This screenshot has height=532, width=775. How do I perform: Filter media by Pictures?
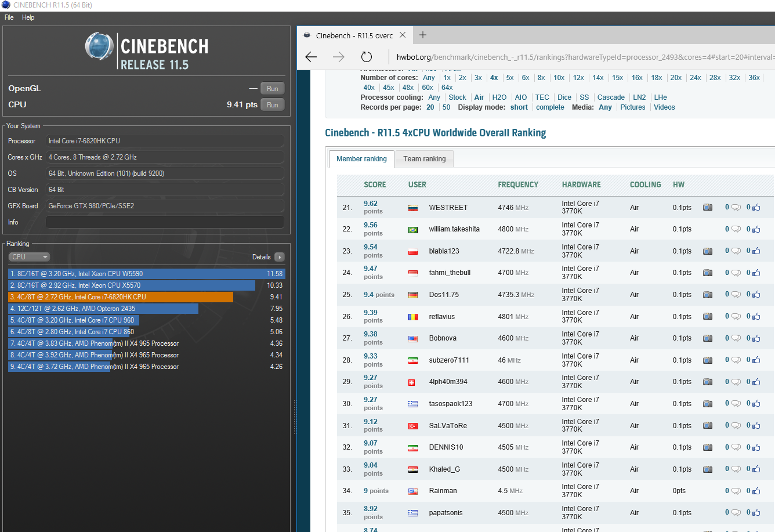tap(632, 107)
